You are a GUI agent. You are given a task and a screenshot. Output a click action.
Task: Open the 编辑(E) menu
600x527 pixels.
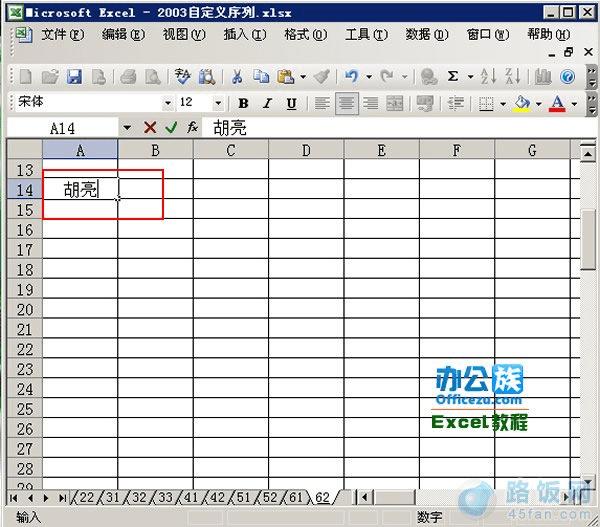123,35
